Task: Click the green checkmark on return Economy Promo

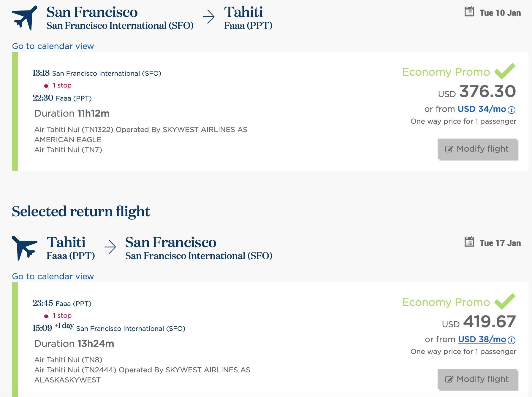Action: click(x=505, y=301)
